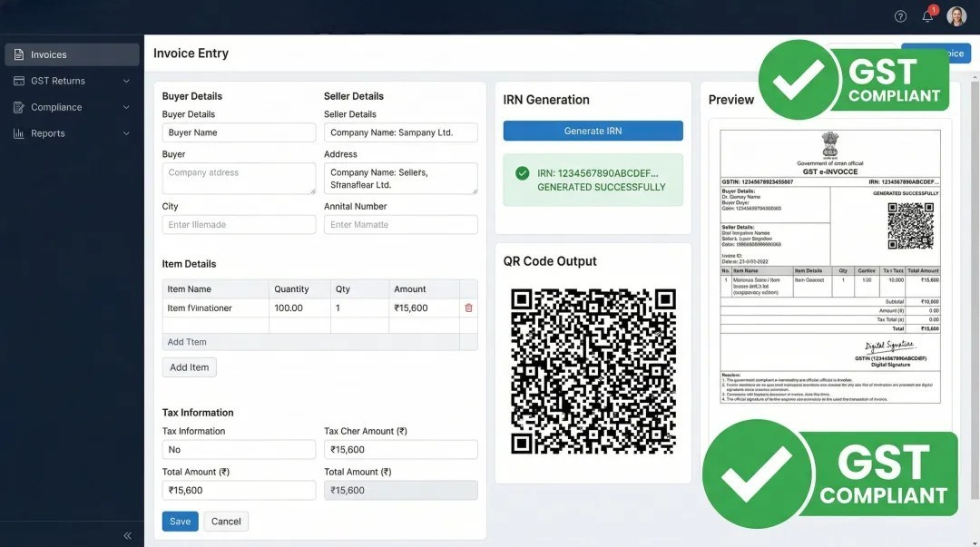
Task: Collapse the sidebar with double chevron icon
Action: tap(128, 536)
